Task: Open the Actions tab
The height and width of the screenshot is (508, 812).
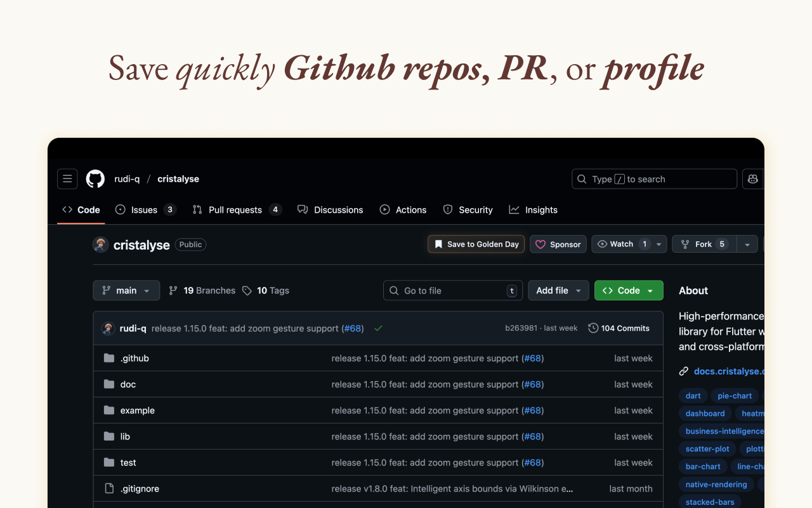Action: click(403, 210)
